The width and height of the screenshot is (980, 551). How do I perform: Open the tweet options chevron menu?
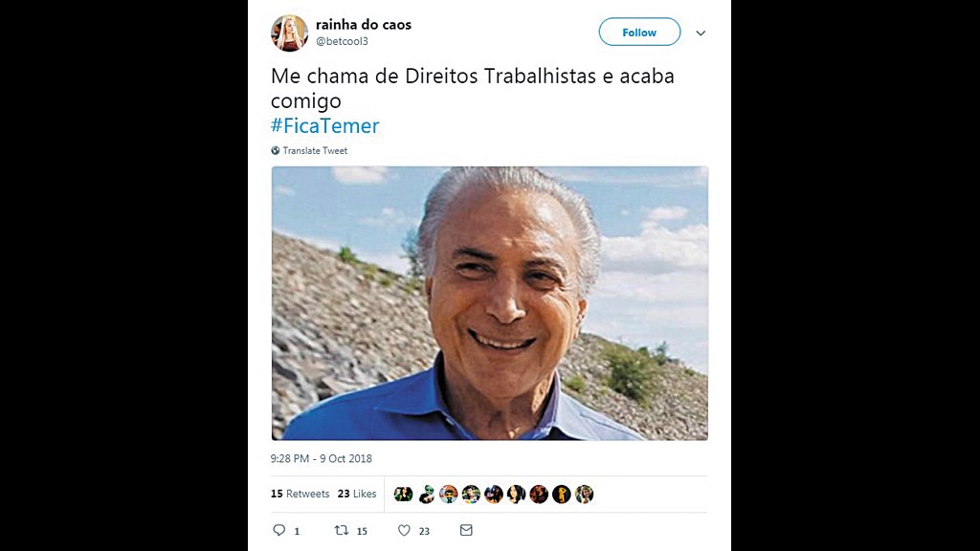(x=701, y=33)
